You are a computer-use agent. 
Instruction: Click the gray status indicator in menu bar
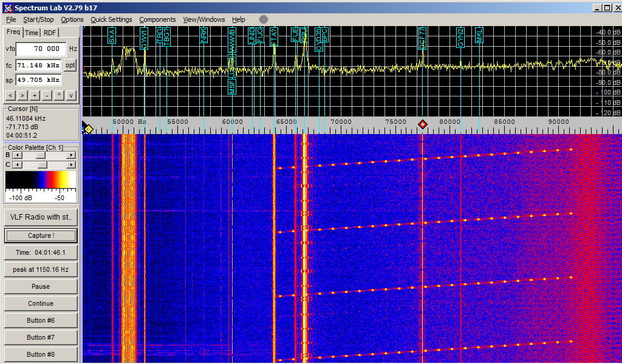264,19
